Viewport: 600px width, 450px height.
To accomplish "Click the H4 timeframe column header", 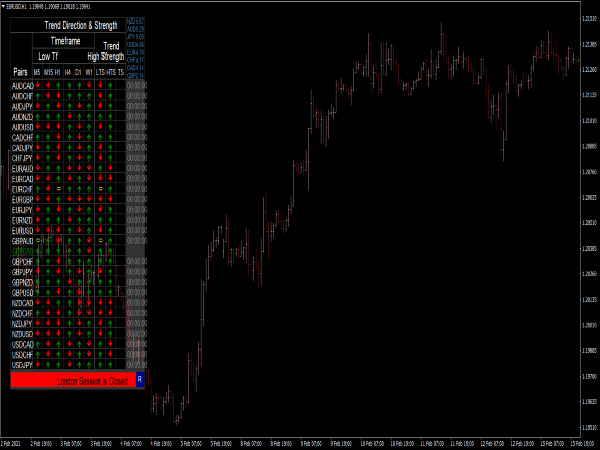I will 68,72.
